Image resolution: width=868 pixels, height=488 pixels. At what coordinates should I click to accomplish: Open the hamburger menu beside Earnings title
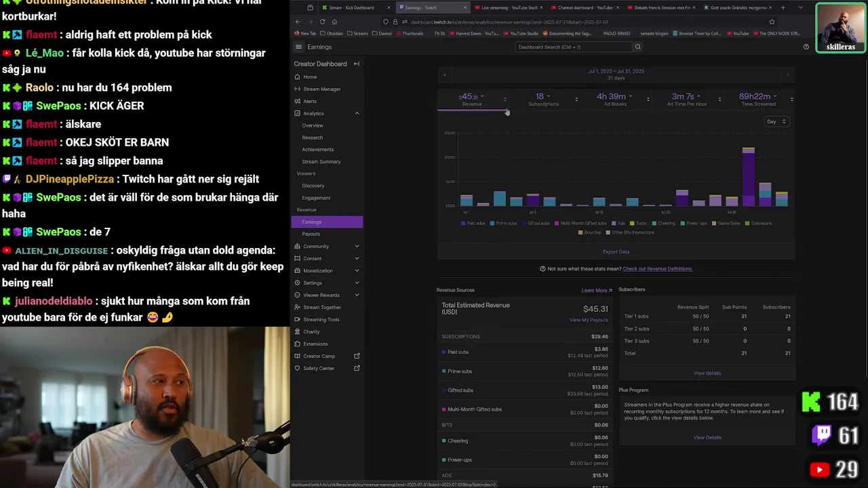298,47
